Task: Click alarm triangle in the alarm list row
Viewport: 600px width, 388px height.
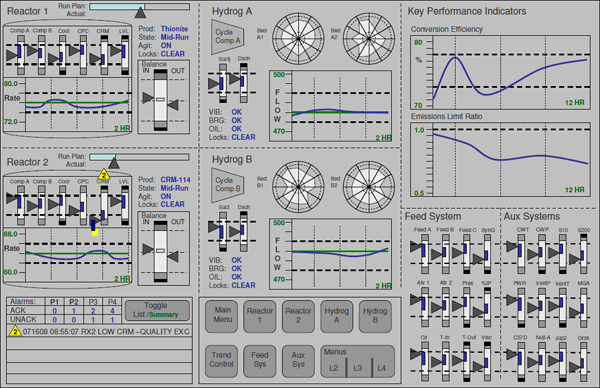Action: [15, 331]
